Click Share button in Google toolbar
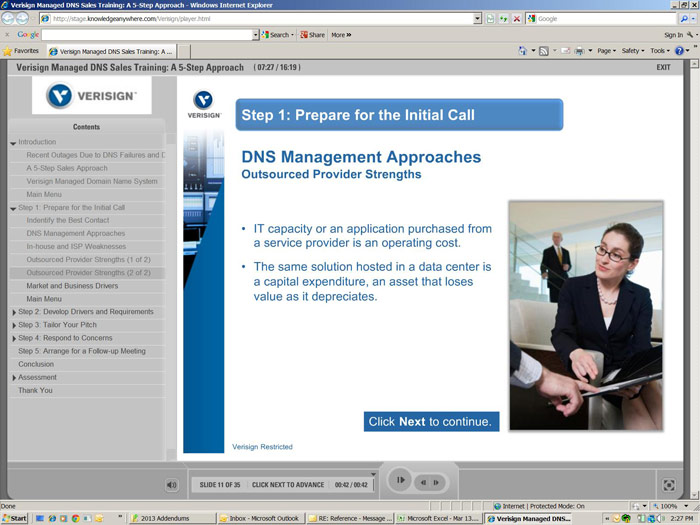 [312, 34]
